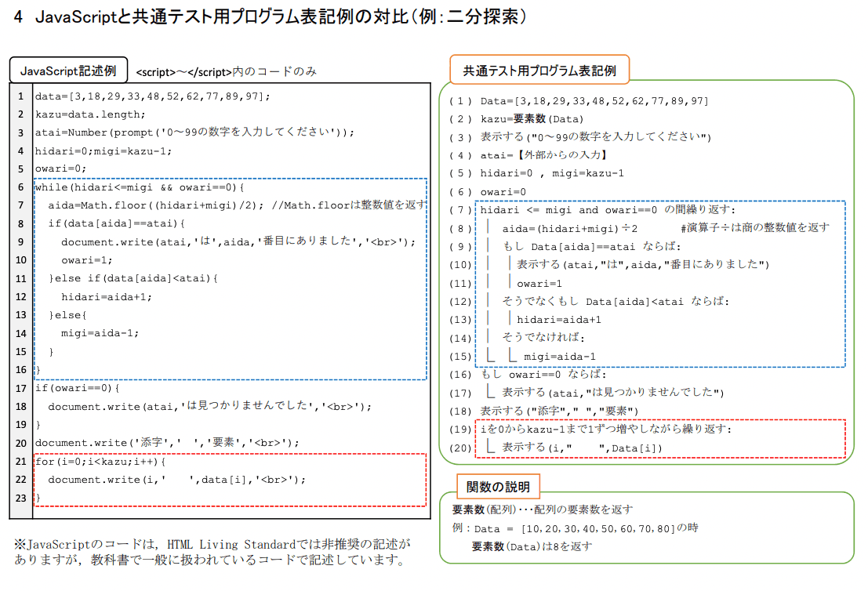Click JavaScript line 'hidari=aida+1;'
The width and height of the screenshot is (868, 591).
[107, 297]
